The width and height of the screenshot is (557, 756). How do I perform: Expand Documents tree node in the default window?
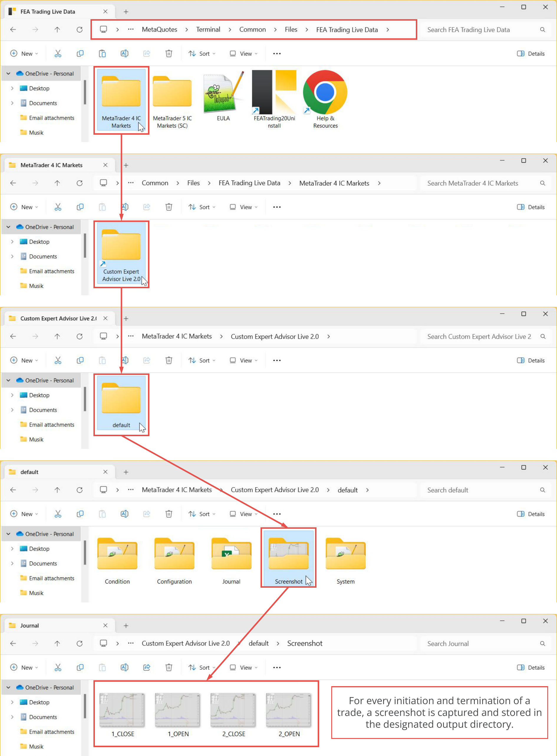coord(12,564)
